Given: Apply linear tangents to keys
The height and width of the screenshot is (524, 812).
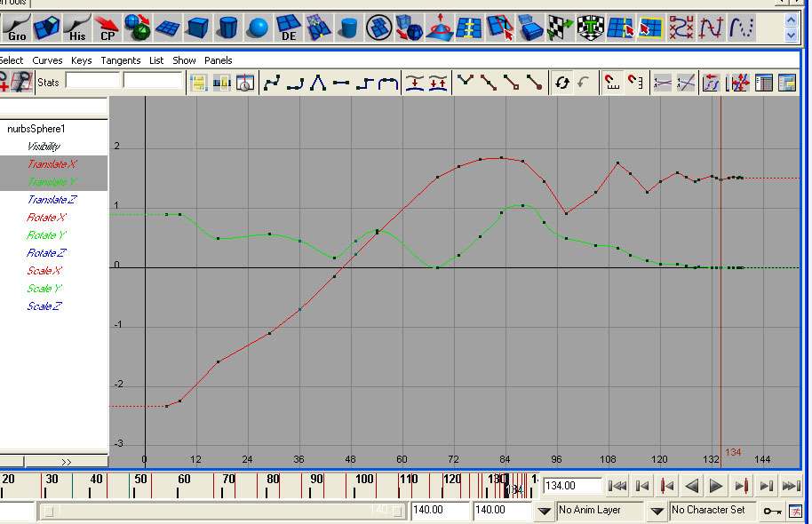Looking at the screenshot, I should (x=318, y=83).
